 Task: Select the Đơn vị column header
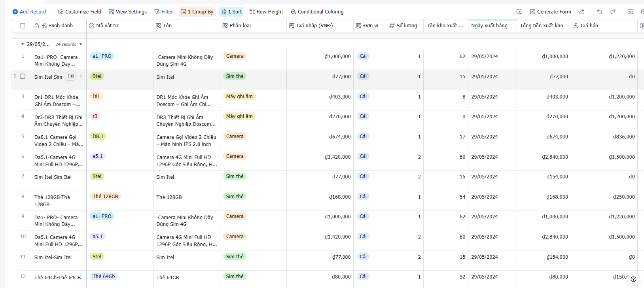pos(370,26)
